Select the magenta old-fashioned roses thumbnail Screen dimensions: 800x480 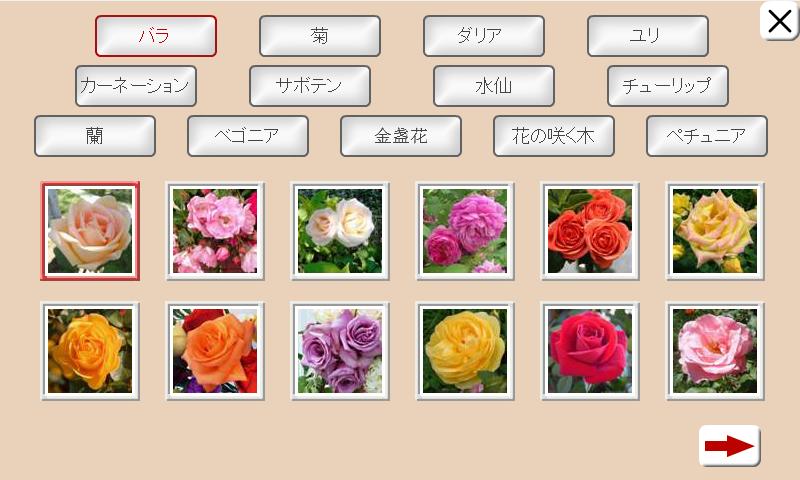coord(465,231)
